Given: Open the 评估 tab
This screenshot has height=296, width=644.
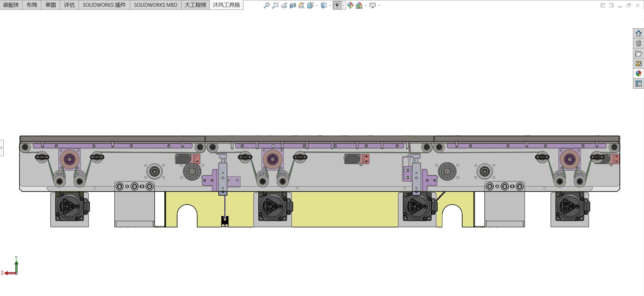Looking at the screenshot, I should pyautogui.click(x=69, y=5).
